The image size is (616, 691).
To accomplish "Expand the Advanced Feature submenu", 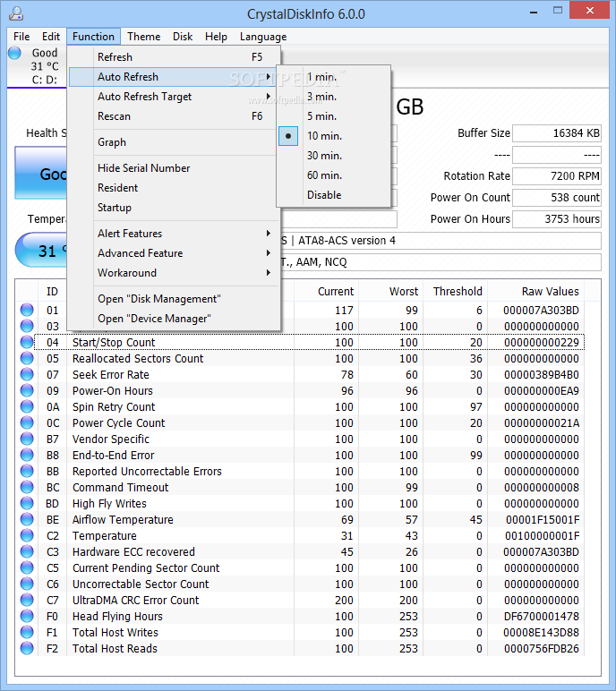I will (174, 253).
